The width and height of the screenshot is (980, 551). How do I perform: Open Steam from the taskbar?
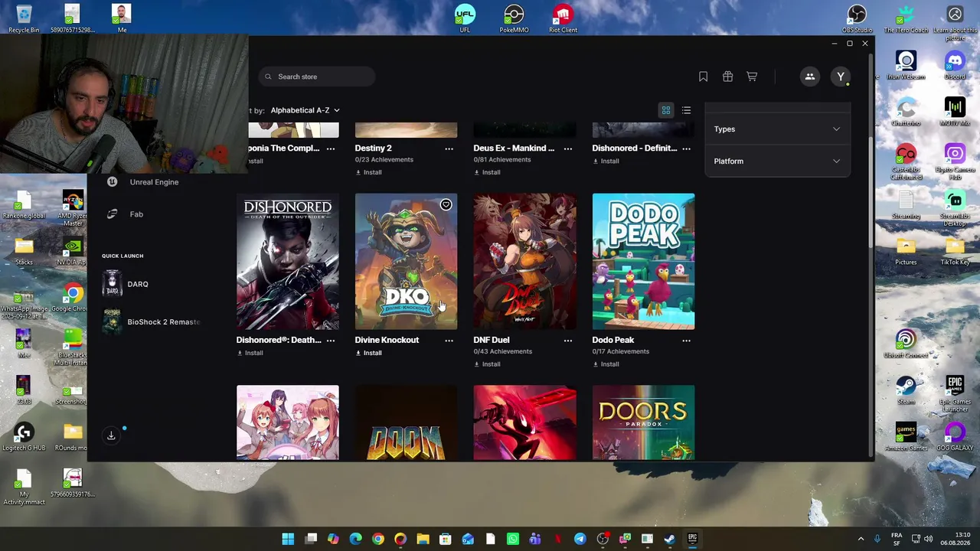(x=669, y=539)
